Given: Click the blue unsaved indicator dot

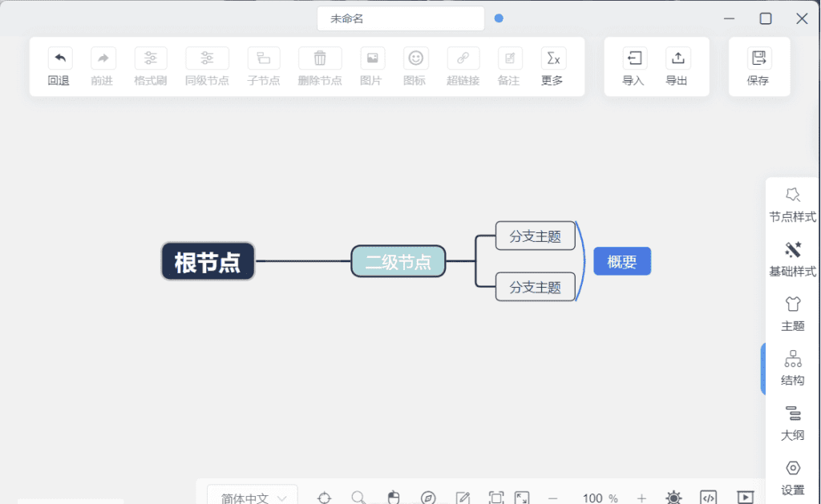Looking at the screenshot, I should coord(499,18).
